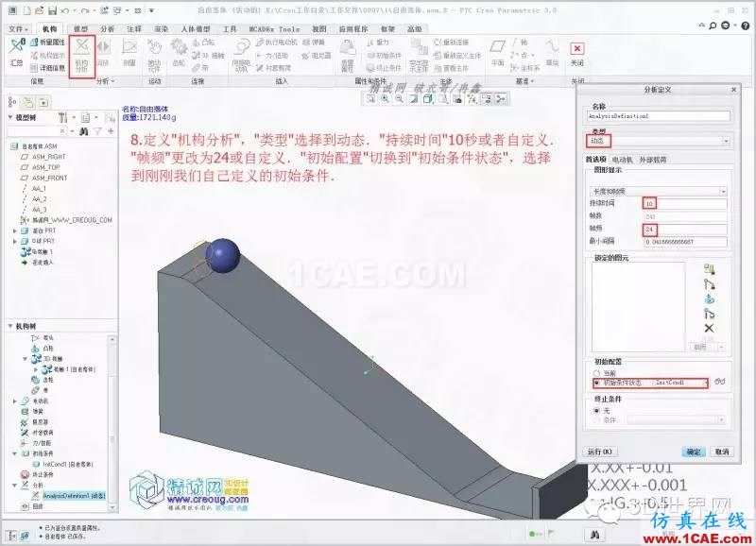Choose the 凸轮 cam connection

(x=203, y=43)
